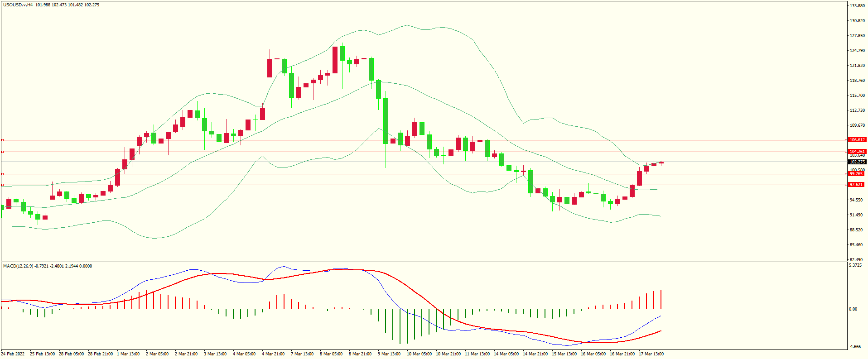The image size is (868, 359).
Task: Click the 4 Mar 05:00 time axis label
Action: pyautogui.click(x=244, y=354)
